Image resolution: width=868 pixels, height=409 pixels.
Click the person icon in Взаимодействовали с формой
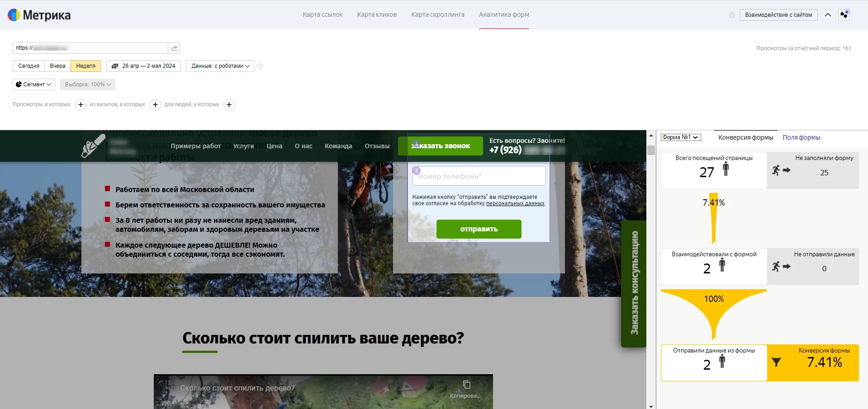722,265
